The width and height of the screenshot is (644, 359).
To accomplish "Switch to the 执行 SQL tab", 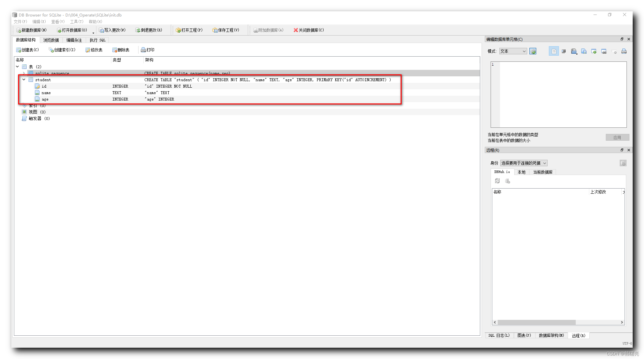I will pyautogui.click(x=97, y=40).
